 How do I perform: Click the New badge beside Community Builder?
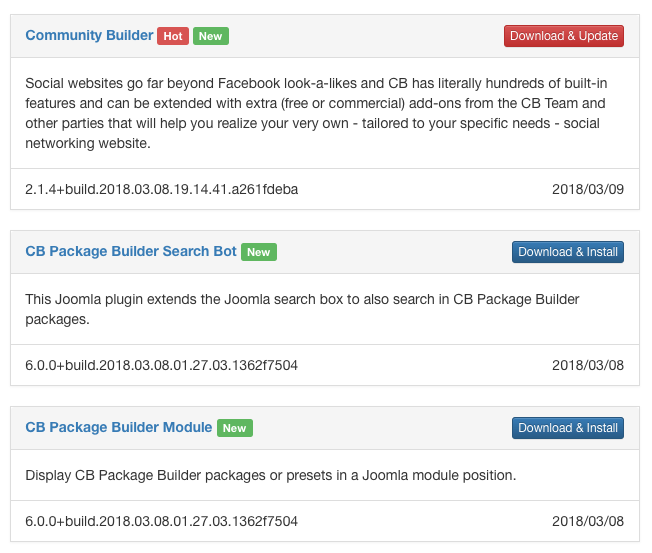(x=211, y=36)
